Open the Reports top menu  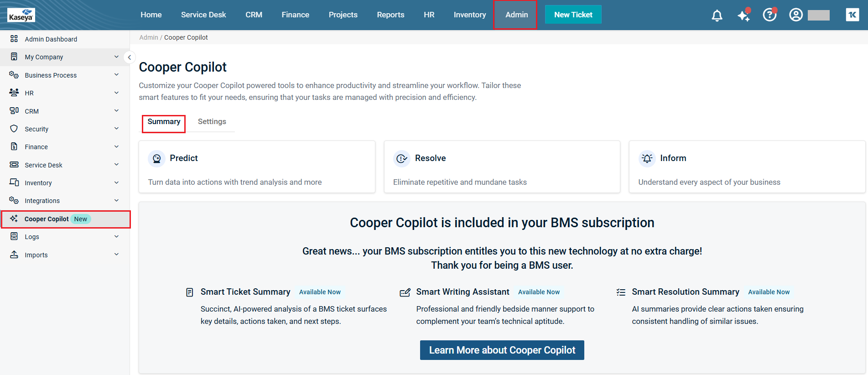coord(390,15)
